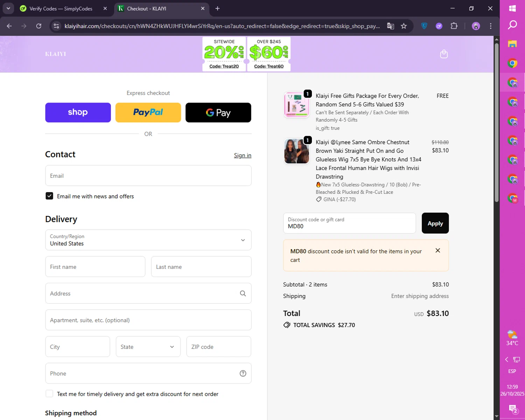Click the translate page icon

(391, 26)
